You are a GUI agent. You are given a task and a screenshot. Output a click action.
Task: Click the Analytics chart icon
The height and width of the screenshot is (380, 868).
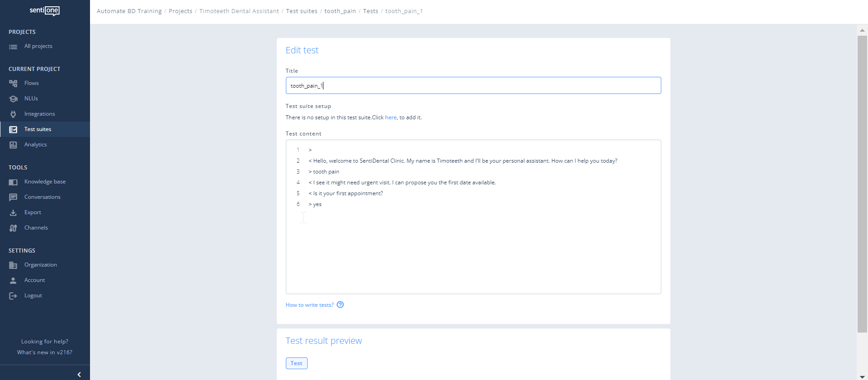pyautogui.click(x=13, y=145)
